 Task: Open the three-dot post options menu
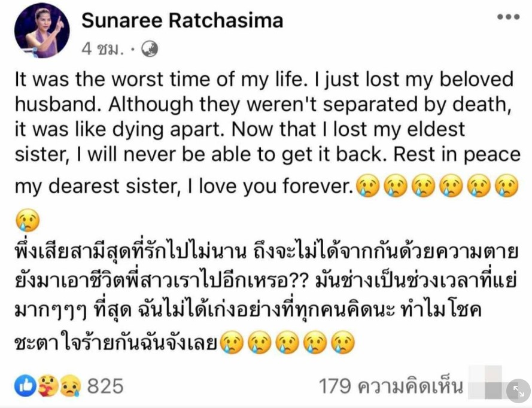click(x=508, y=17)
